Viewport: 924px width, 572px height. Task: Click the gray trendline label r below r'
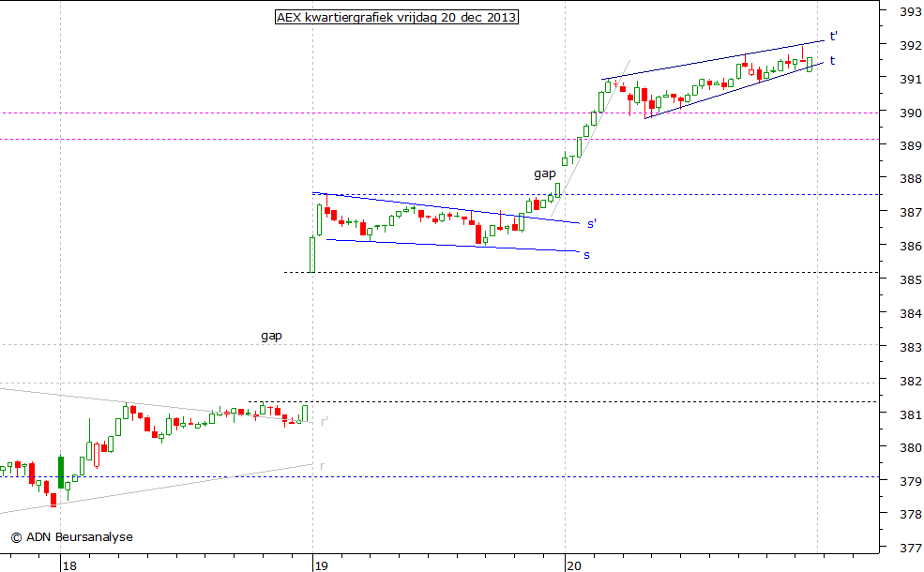[322, 466]
